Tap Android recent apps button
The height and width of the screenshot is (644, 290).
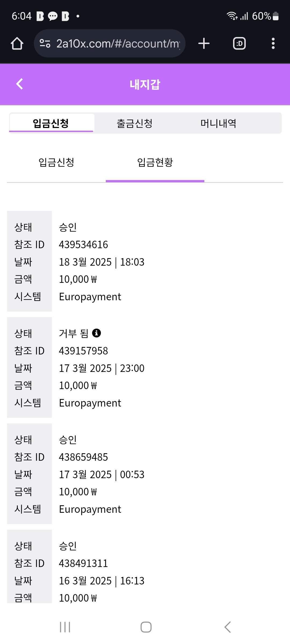(x=65, y=627)
